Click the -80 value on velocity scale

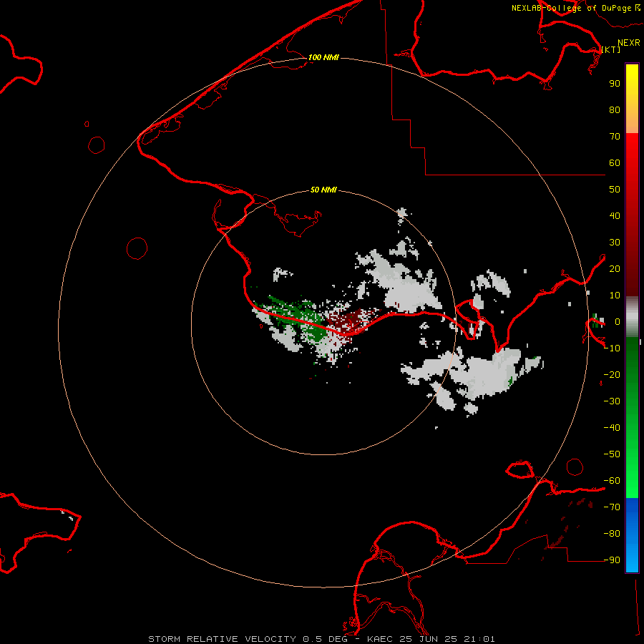[x=612, y=534]
